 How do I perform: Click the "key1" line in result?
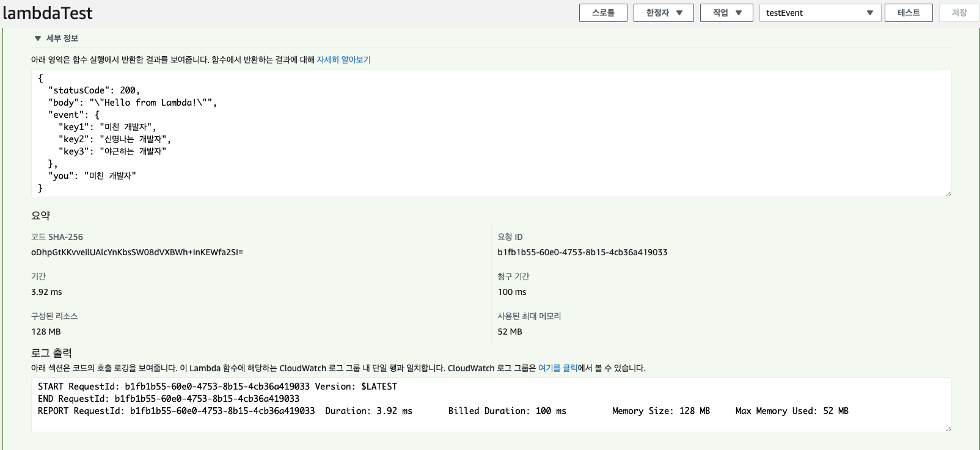point(108,127)
